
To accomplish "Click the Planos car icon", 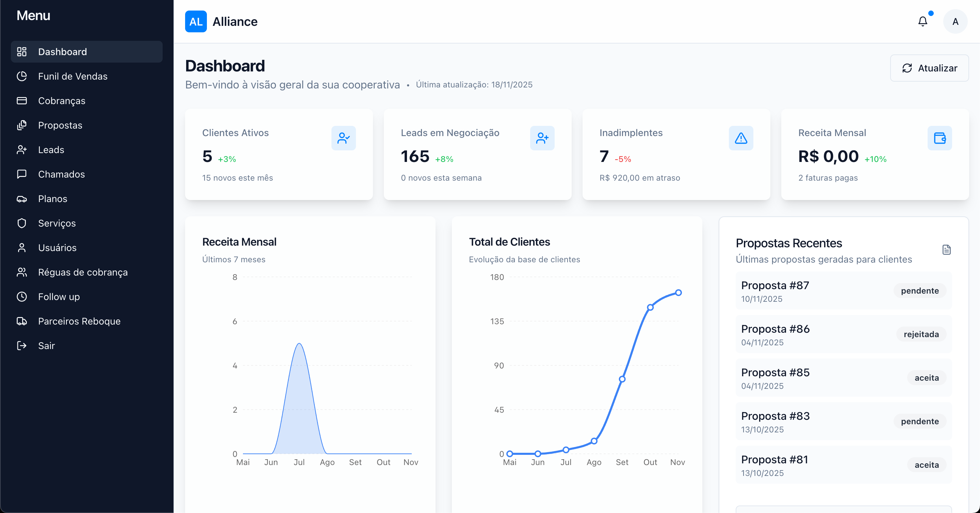I will coord(22,199).
